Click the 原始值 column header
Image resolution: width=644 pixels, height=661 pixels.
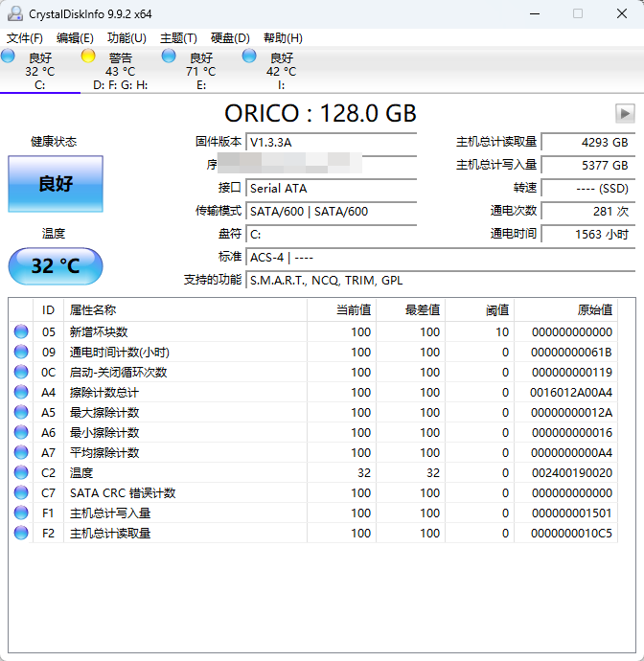click(566, 310)
